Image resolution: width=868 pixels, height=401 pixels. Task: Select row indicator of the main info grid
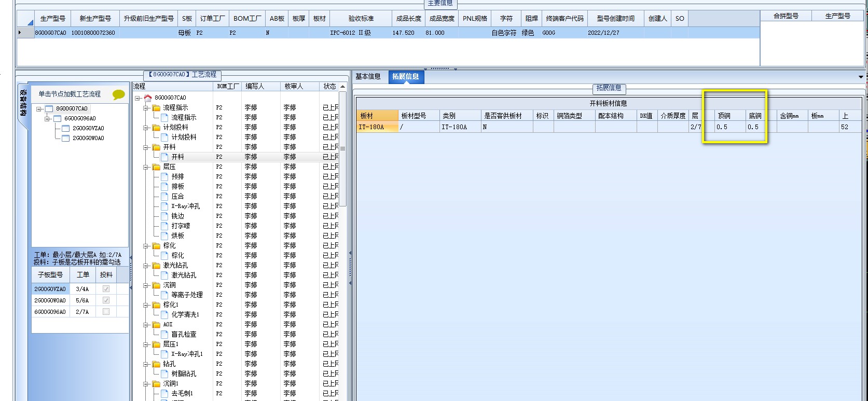click(25, 33)
